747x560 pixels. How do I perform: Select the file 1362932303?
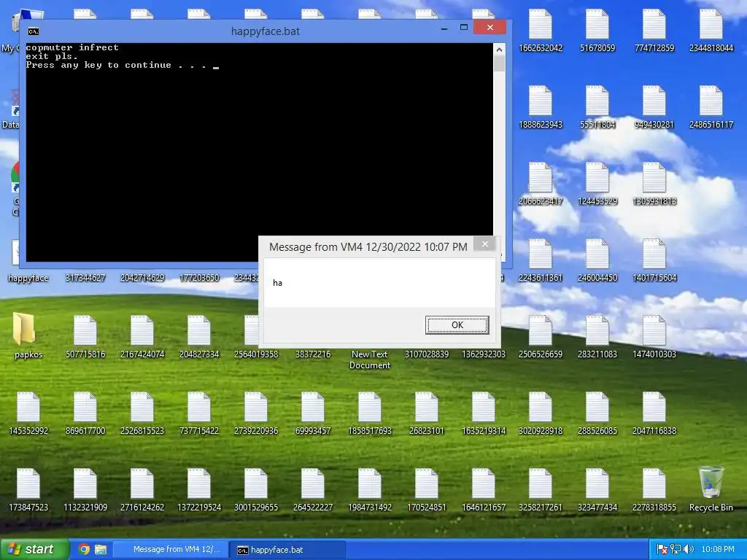tap(483, 354)
